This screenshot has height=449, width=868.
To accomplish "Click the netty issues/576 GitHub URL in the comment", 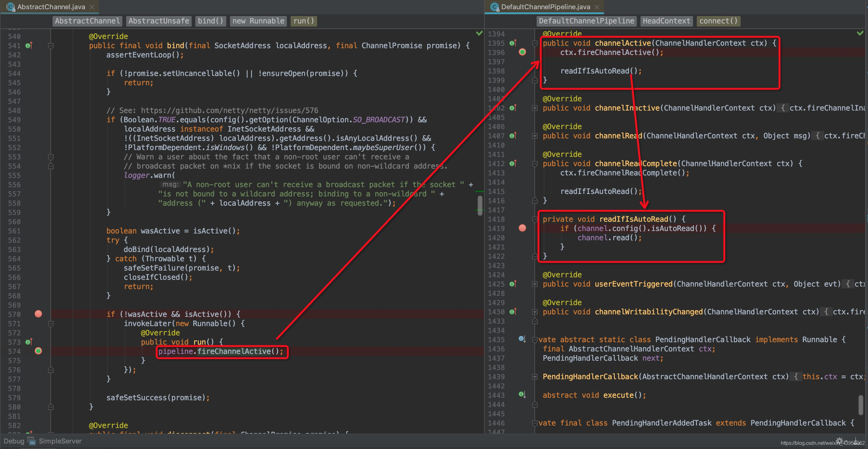I will (229, 111).
